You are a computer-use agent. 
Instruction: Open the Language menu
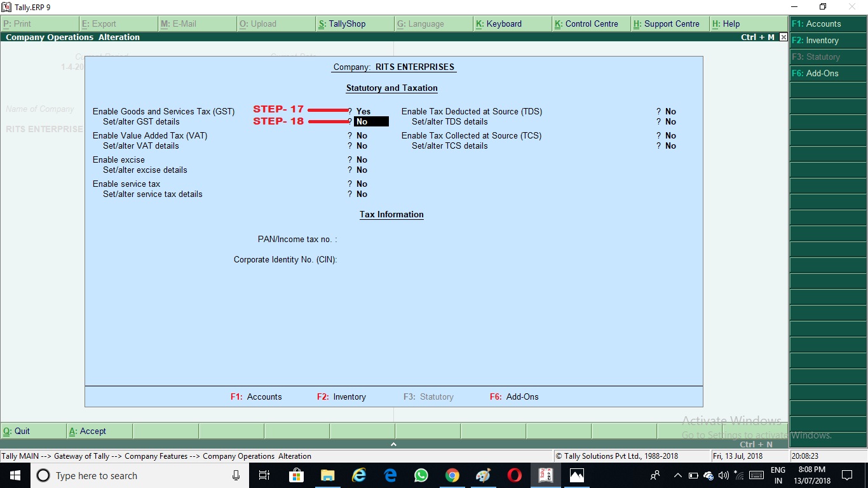pyautogui.click(x=433, y=24)
